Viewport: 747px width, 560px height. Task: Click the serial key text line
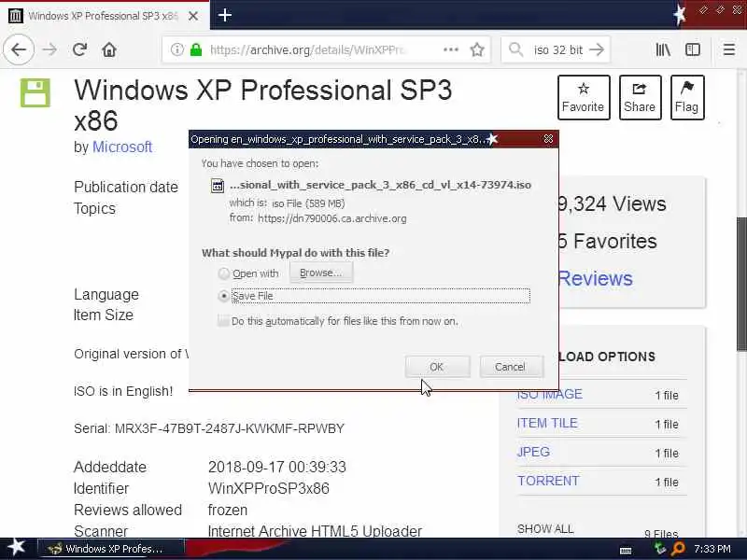[208, 428]
